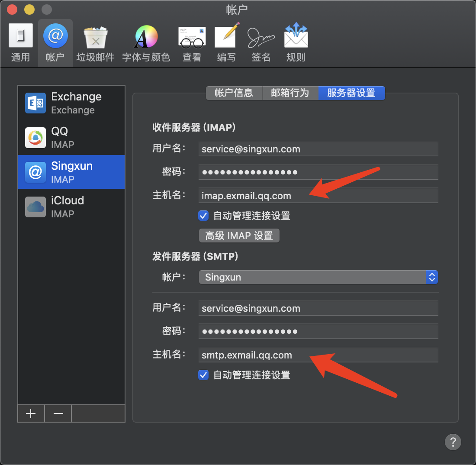Image resolution: width=476 pixels, height=465 pixels.
Task: Switch to the 帐户信息 tab
Action: 234,93
